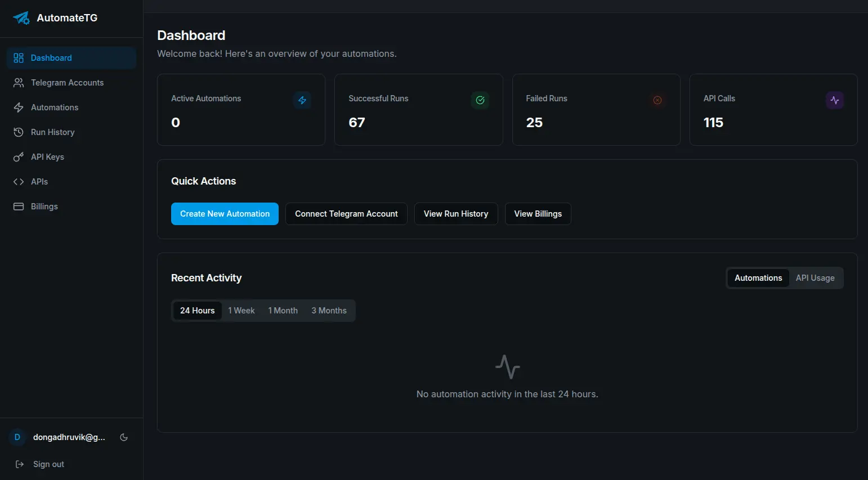Click the AutomateTG brand name
Image resolution: width=868 pixels, height=480 pixels.
click(x=67, y=18)
